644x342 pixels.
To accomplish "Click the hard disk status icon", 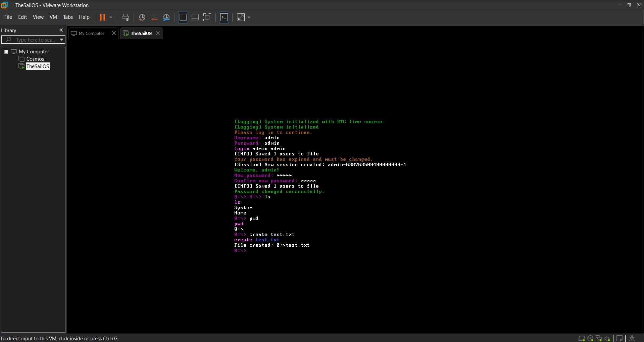I will click(x=582, y=338).
